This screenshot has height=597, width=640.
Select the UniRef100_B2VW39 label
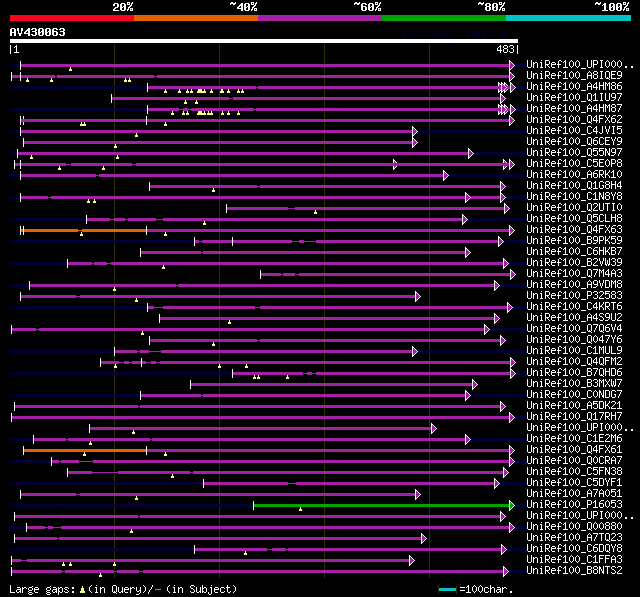coord(574,263)
